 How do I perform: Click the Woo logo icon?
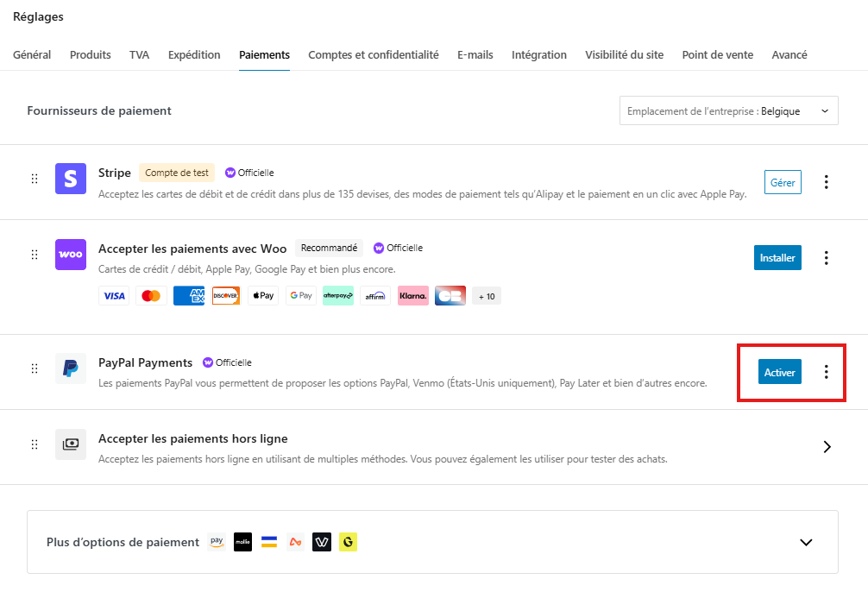70,255
